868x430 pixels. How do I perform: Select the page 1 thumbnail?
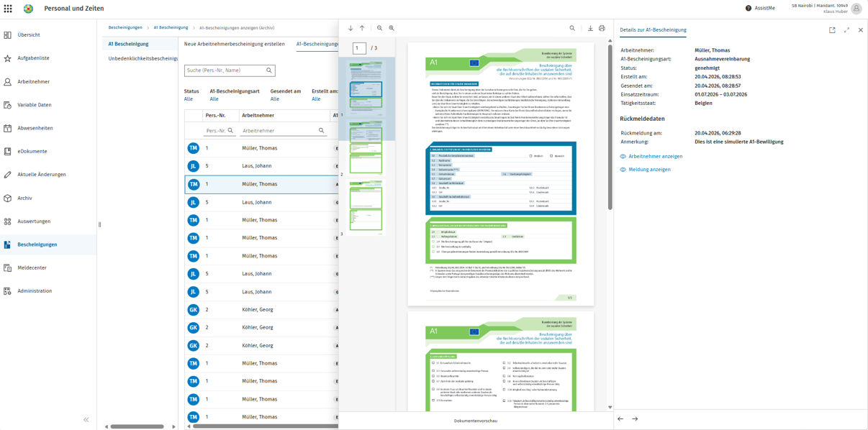[x=366, y=88]
